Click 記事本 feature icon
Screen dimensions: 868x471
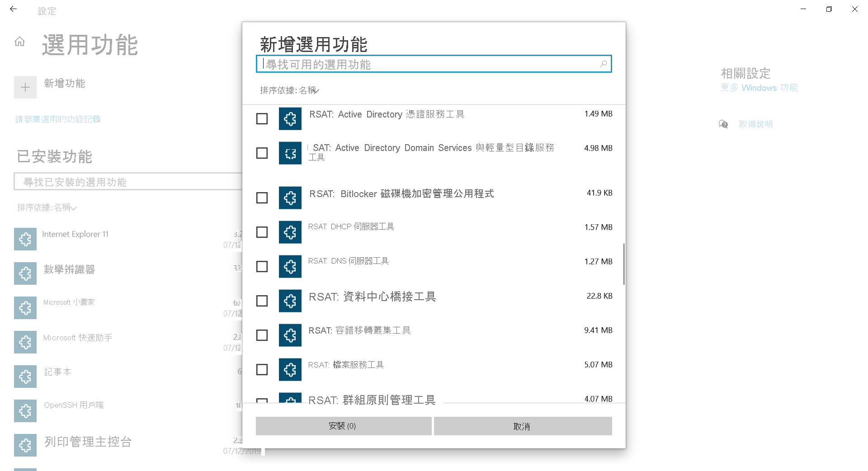[25, 377]
